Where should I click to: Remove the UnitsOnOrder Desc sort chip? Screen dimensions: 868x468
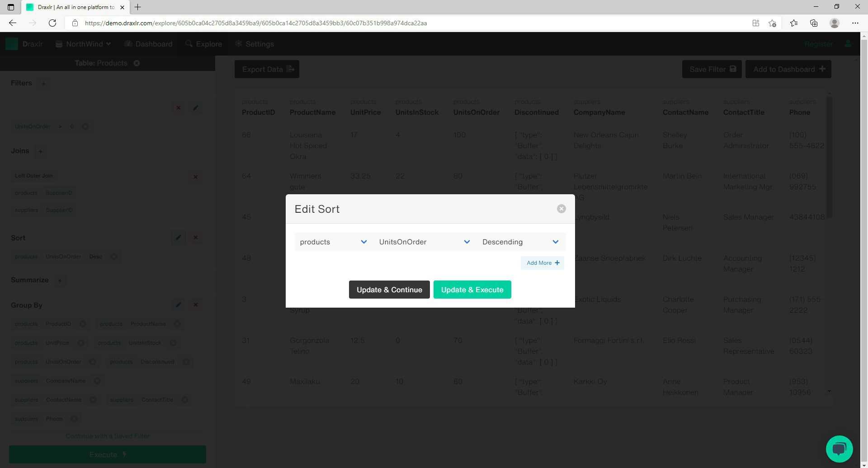[x=114, y=257]
